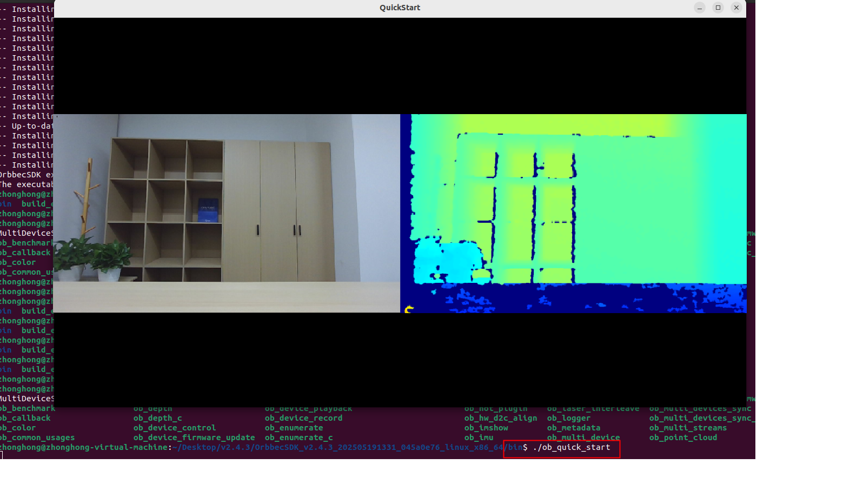Maximize the QuickStart window
This screenshot has height=504, width=863.
[718, 8]
